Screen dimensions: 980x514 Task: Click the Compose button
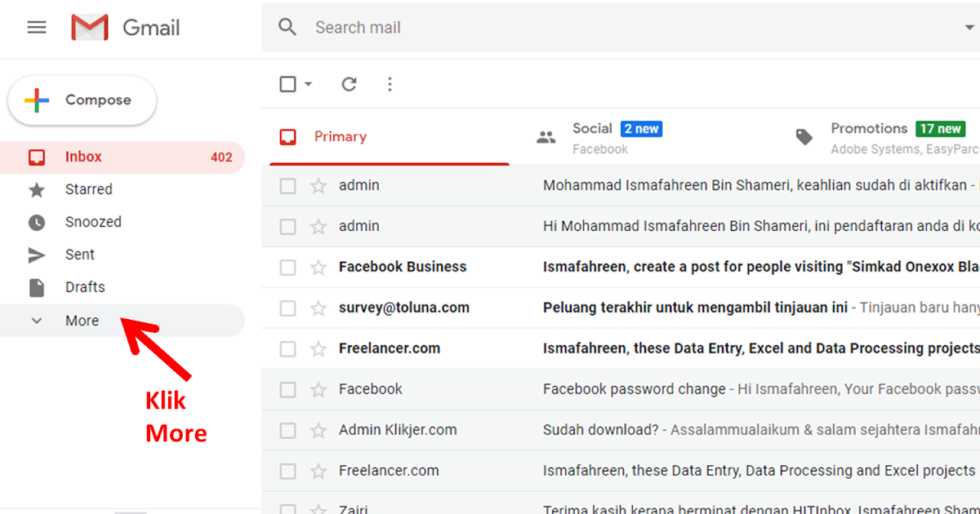[x=82, y=100]
